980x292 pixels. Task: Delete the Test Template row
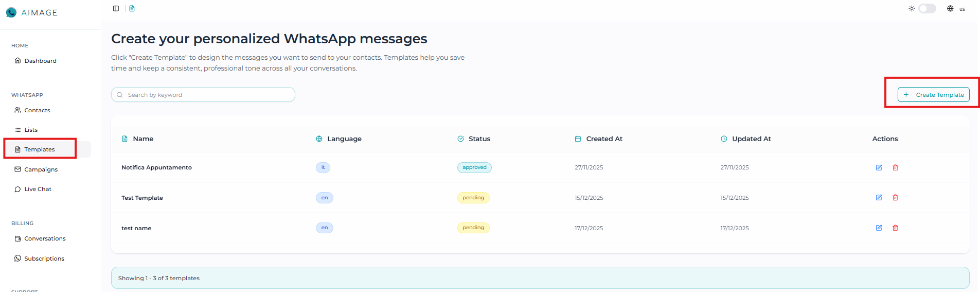[x=895, y=198]
